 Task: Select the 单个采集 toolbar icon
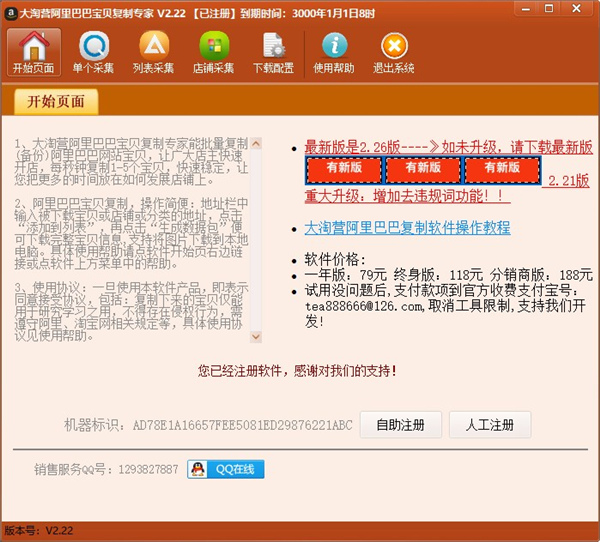coord(93,52)
